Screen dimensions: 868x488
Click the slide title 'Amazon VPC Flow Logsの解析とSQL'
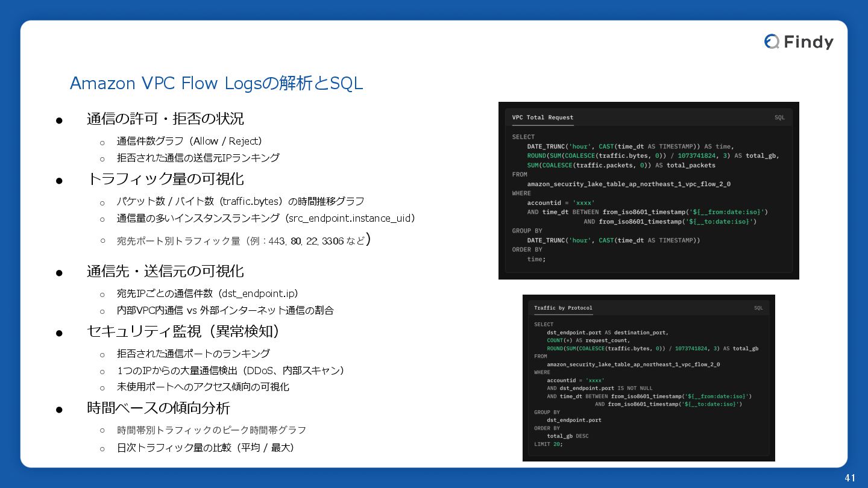216,83
